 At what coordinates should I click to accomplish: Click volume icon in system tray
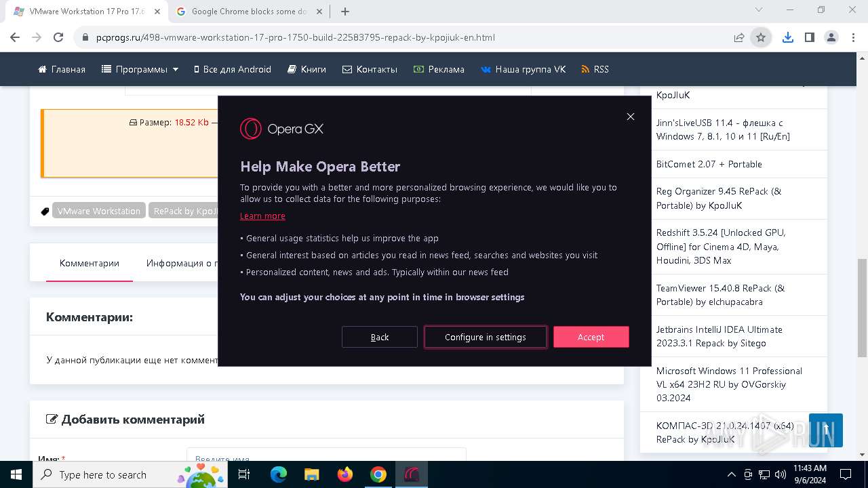[781, 474]
